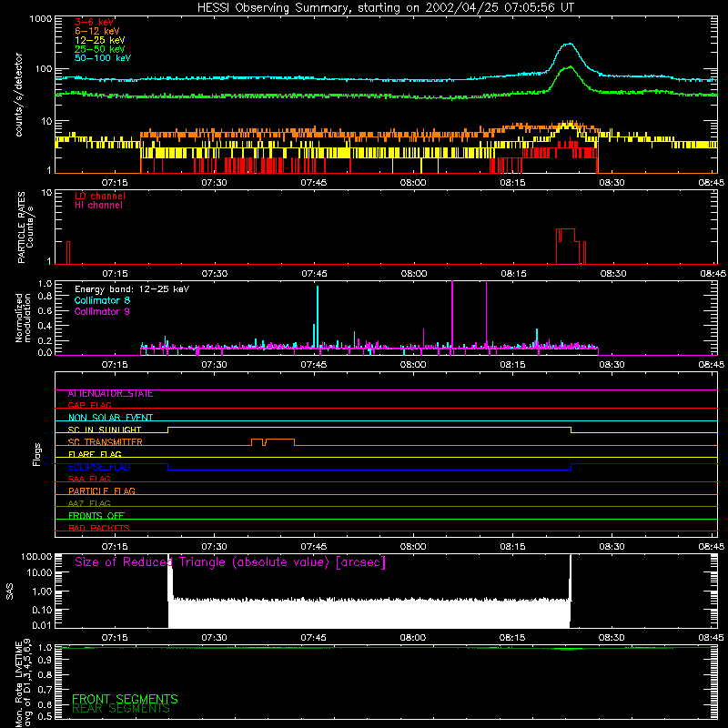Click the counts/s/detector axis label
The width and height of the screenshot is (728, 728).
click(x=19, y=95)
